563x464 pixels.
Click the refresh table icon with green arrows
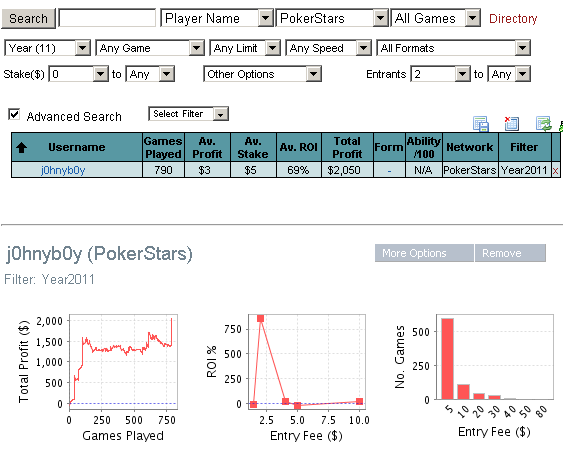click(543, 124)
